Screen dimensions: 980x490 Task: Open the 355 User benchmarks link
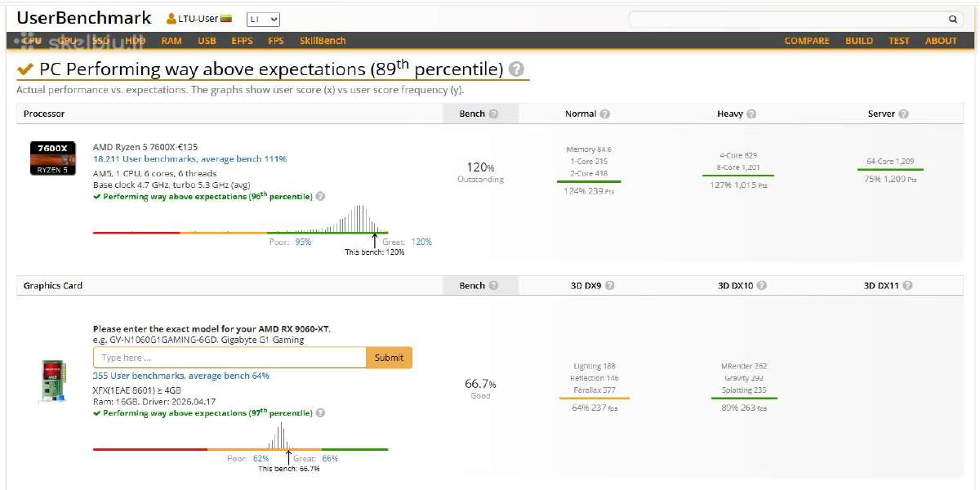[181, 376]
